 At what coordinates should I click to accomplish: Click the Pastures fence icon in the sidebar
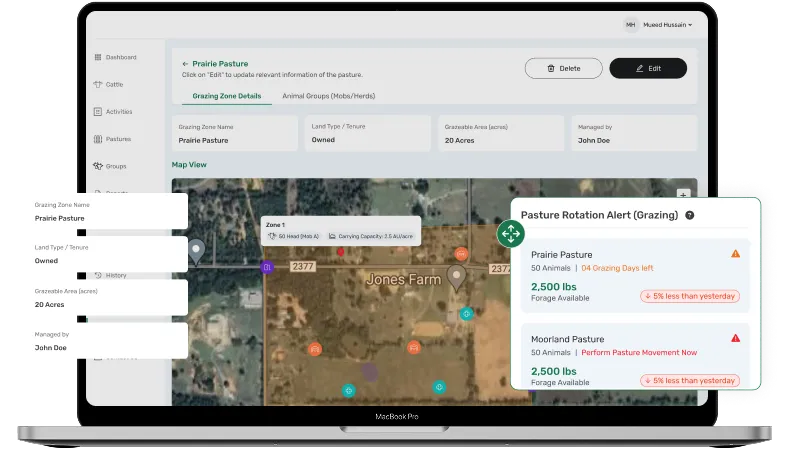point(98,139)
